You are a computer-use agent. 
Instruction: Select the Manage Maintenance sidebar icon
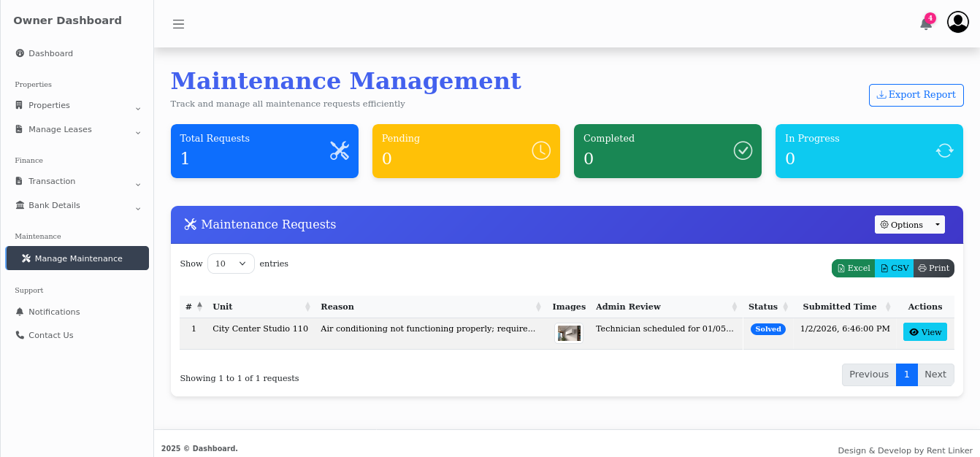click(x=26, y=258)
